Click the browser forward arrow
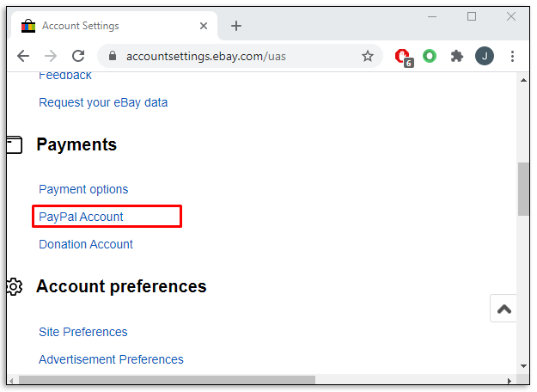The width and height of the screenshot is (537, 392). (x=51, y=56)
